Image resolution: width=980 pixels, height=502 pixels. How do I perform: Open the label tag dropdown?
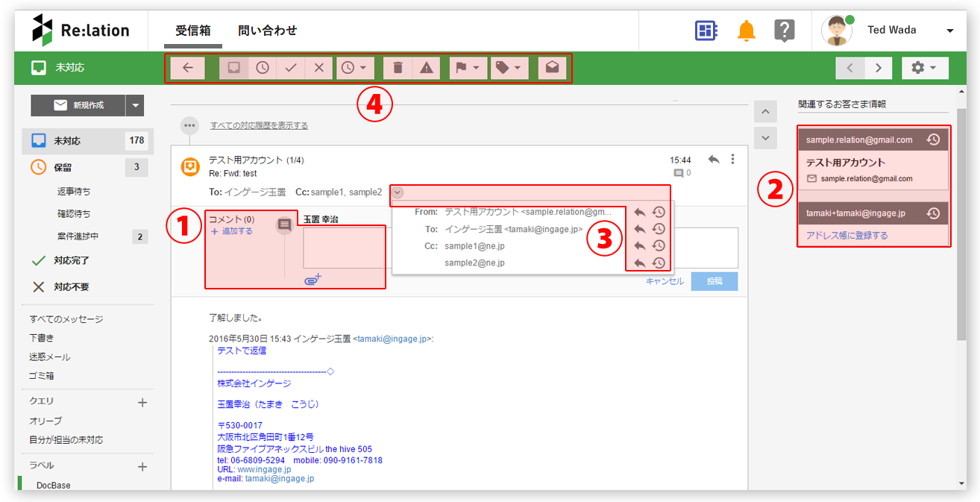[510, 67]
